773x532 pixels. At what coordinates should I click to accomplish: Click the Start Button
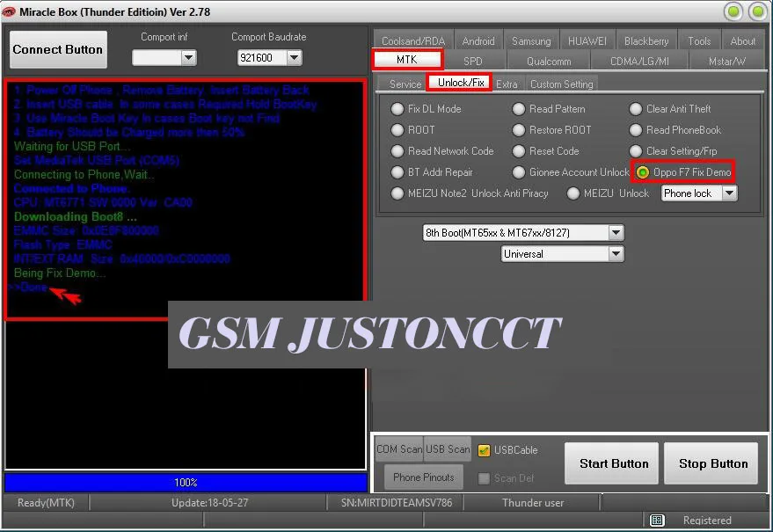[x=611, y=463]
